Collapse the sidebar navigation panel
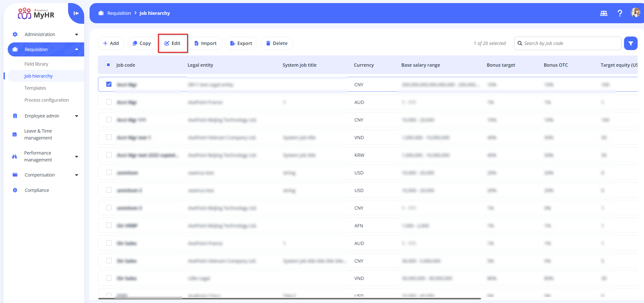The image size is (644, 303). pos(76,13)
